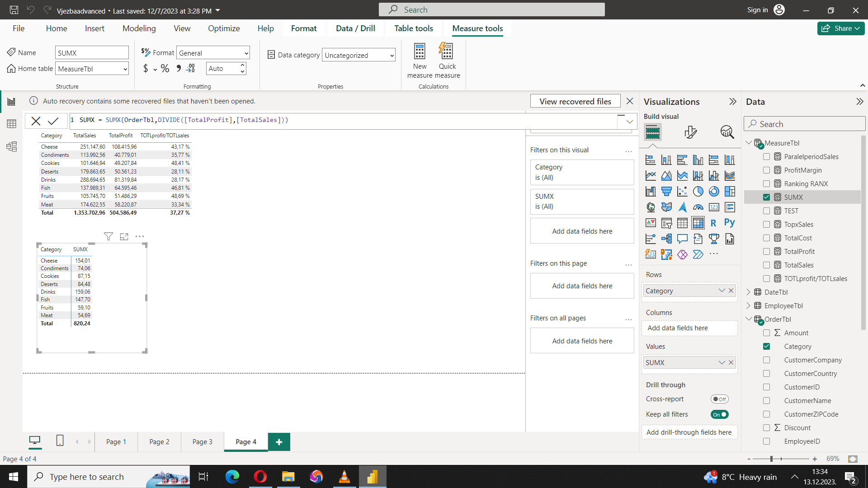Open the Analytics pane magnifier icon
868x488 pixels.
[727, 132]
